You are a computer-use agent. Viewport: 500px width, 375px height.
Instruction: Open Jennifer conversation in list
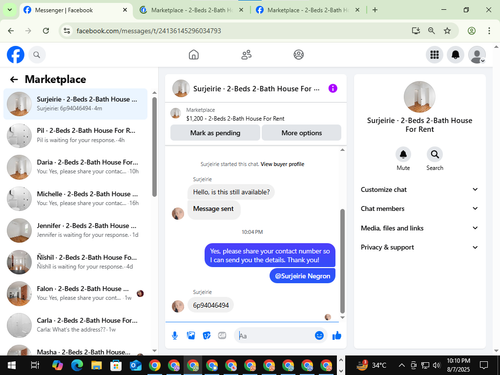(75, 230)
